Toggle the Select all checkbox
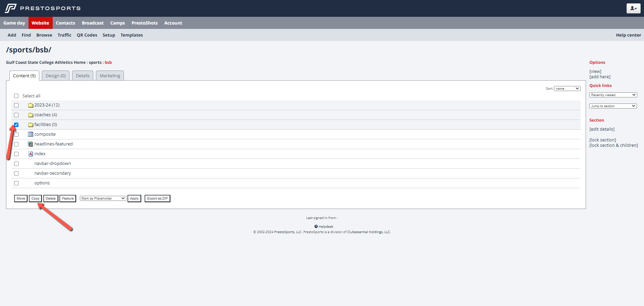 pos(16,96)
